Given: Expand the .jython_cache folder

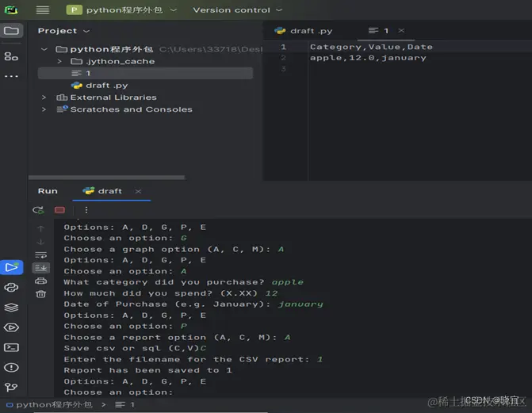Looking at the screenshot, I should (59, 61).
